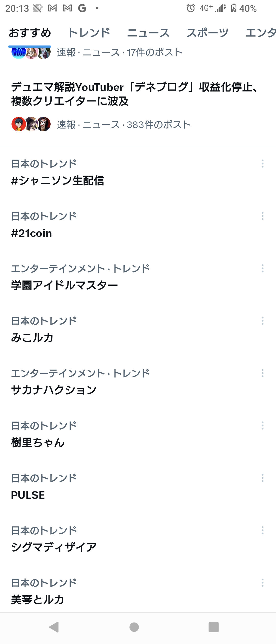The height and width of the screenshot is (644, 276).
Task: Open more options for みこルカ trend
Action: tap(262, 321)
